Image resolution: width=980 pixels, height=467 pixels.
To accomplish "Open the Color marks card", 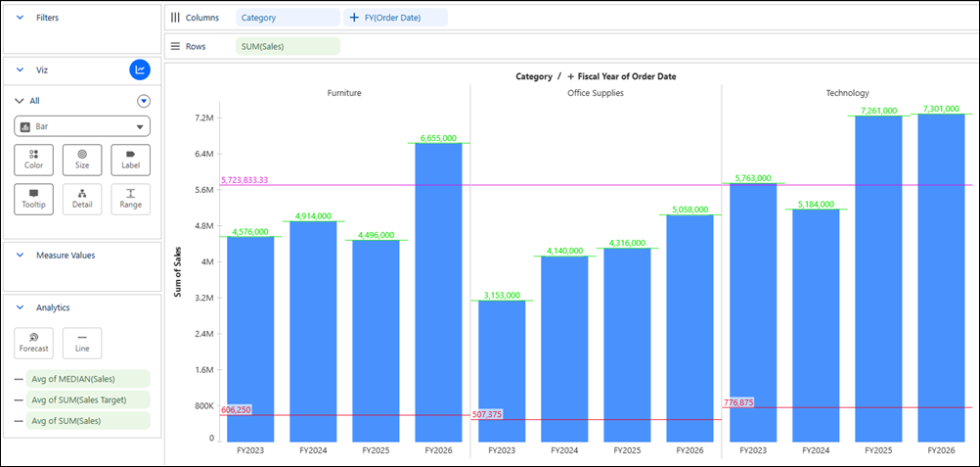I will [x=34, y=160].
